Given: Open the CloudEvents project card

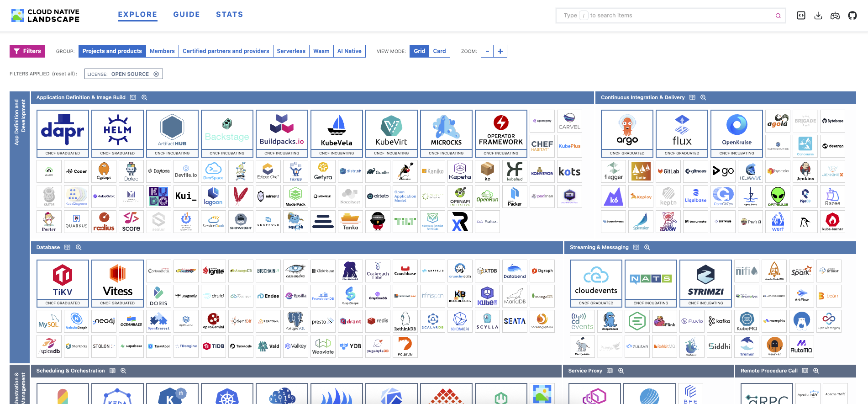Looking at the screenshot, I should [596, 283].
